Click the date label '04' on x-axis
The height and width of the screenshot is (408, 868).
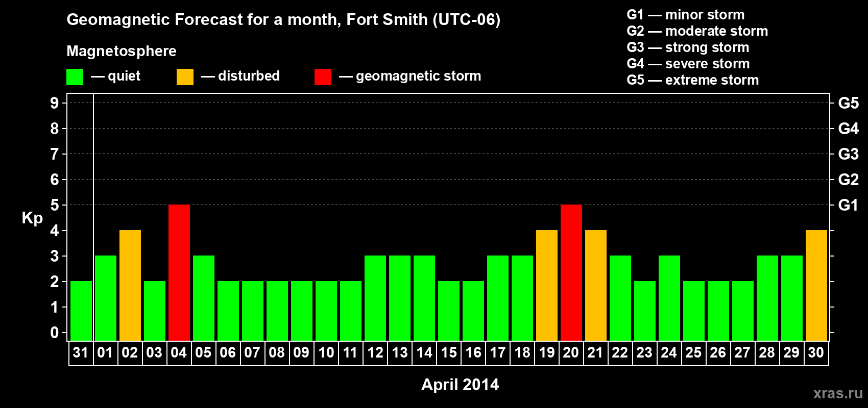[x=179, y=353]
